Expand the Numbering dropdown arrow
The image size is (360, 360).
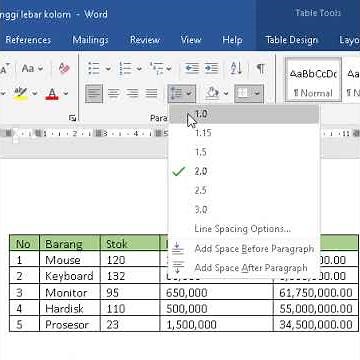click(139, 69)
